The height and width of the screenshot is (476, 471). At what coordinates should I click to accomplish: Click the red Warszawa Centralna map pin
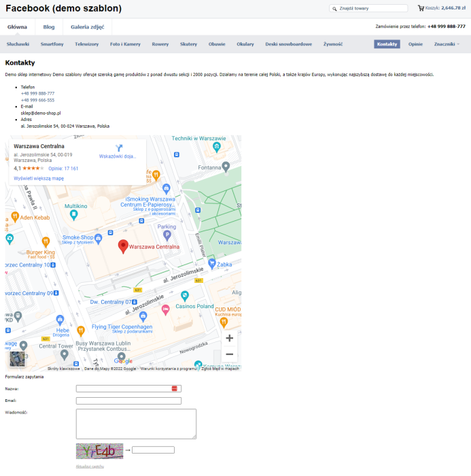pyautogui.click(x=123, y=246)
